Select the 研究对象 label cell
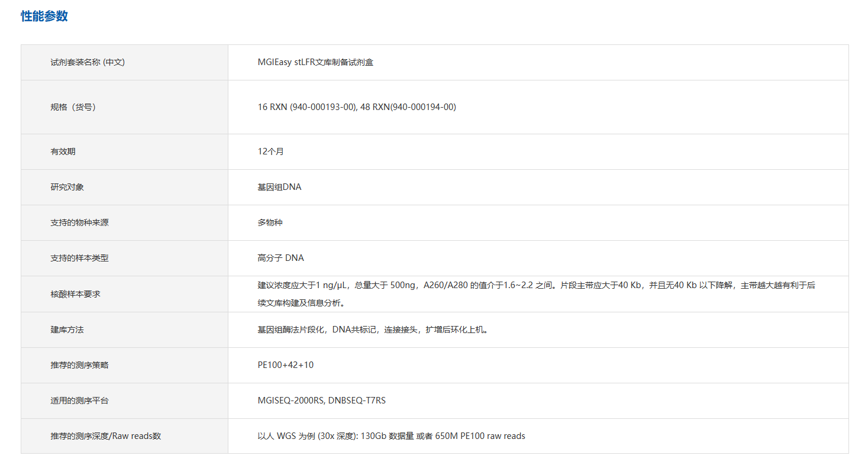This screenshot has width=868, height=465. [124, 187]
